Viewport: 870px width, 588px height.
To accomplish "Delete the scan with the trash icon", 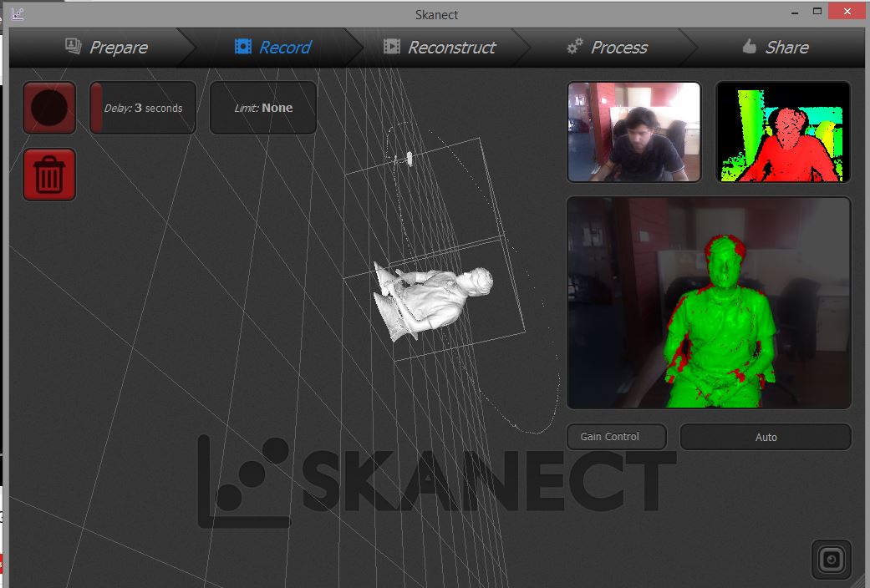I will coord(49,175).
